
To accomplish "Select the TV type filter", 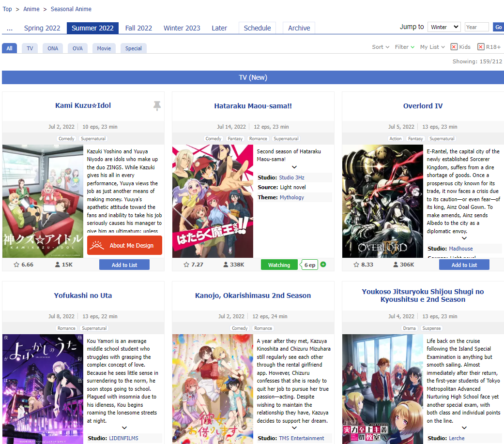I will tap(30, 48).
